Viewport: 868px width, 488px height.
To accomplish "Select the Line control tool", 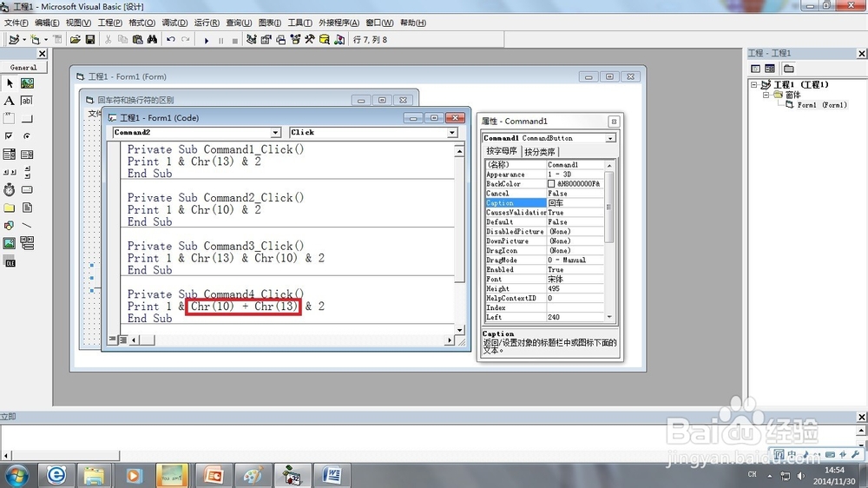I will click(x=27, y=226).
